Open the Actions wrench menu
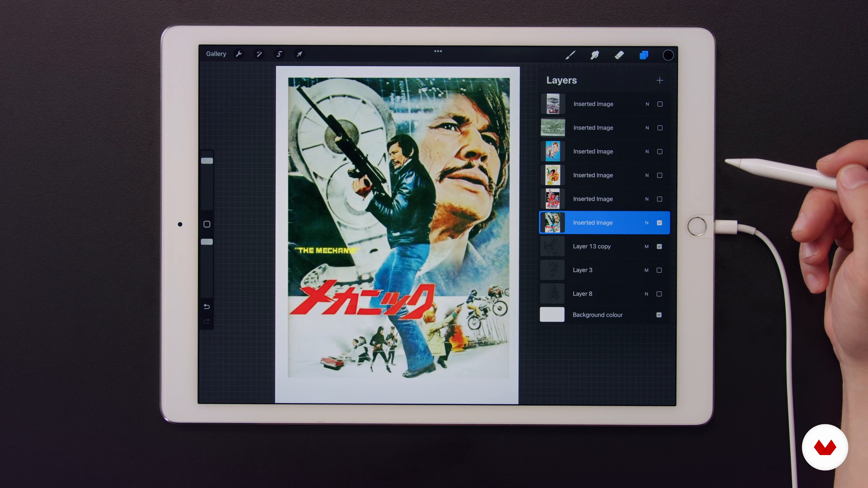This screenshot has height=488, width=868. [239, 54]
